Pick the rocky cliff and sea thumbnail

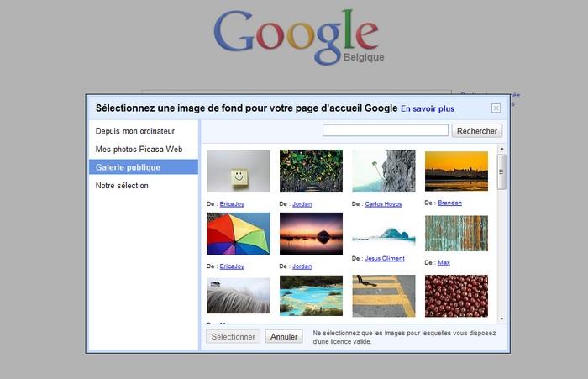(x=384, y=171)
